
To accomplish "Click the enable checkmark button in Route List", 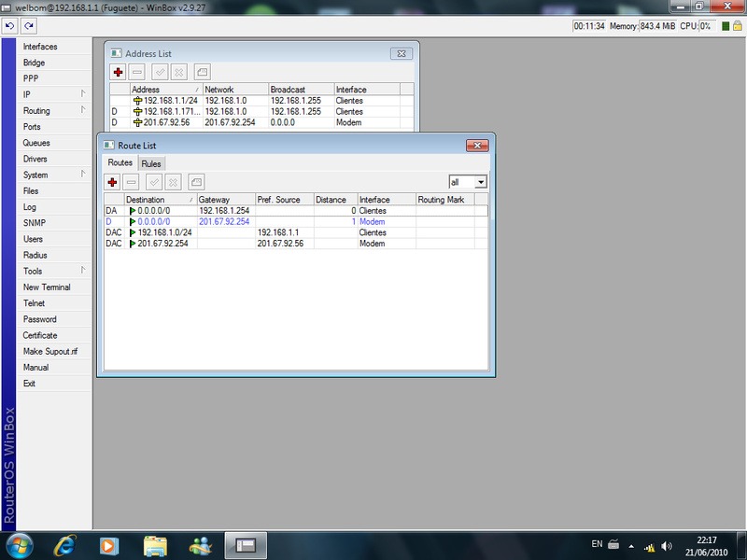I will click(x=154, y=182).
